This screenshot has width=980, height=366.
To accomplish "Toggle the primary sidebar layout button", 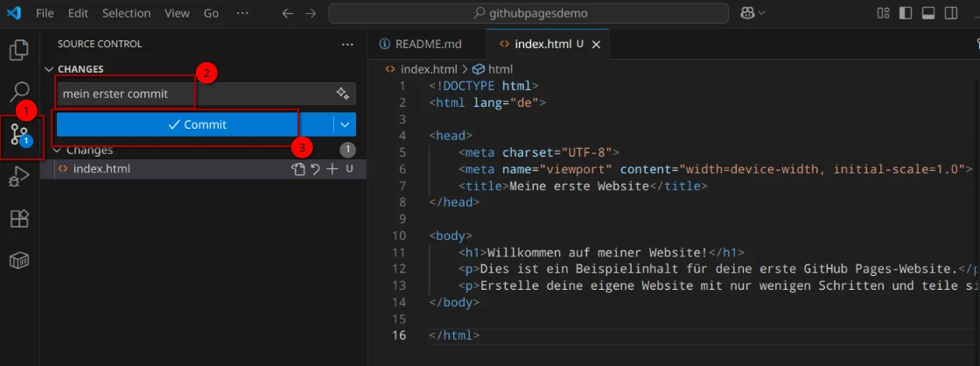I will coord(906,13).
